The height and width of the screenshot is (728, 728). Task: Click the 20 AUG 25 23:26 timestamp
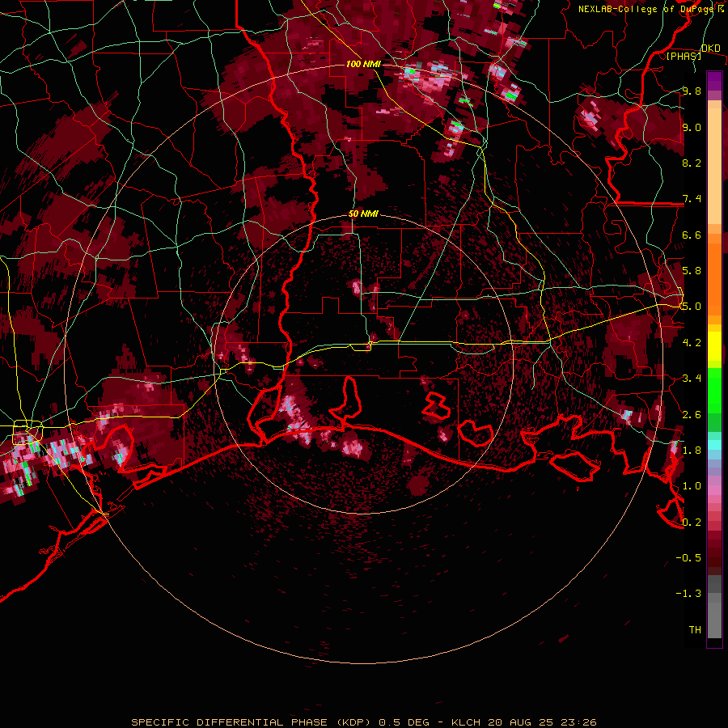[542, 722]
